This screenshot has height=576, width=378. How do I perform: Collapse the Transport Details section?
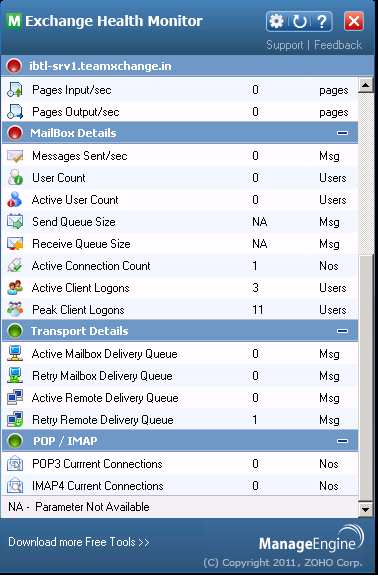(342, 331)
